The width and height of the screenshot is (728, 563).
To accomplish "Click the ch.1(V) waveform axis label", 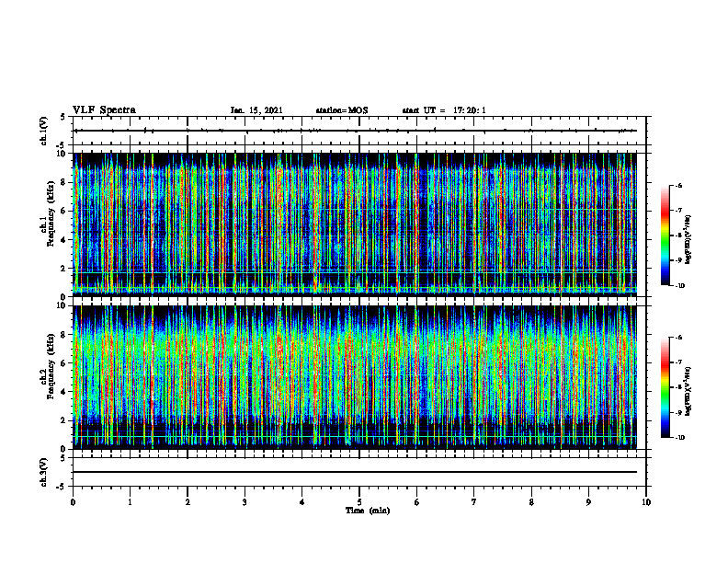I will pos(44,131).
